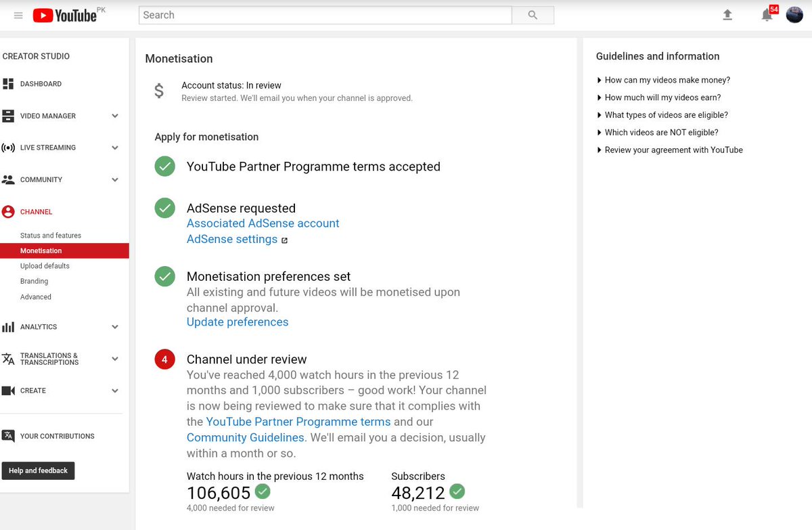This screenshot has width=812, height=530.
Task: Expand the Video Manager chevron
Action: 115,116
